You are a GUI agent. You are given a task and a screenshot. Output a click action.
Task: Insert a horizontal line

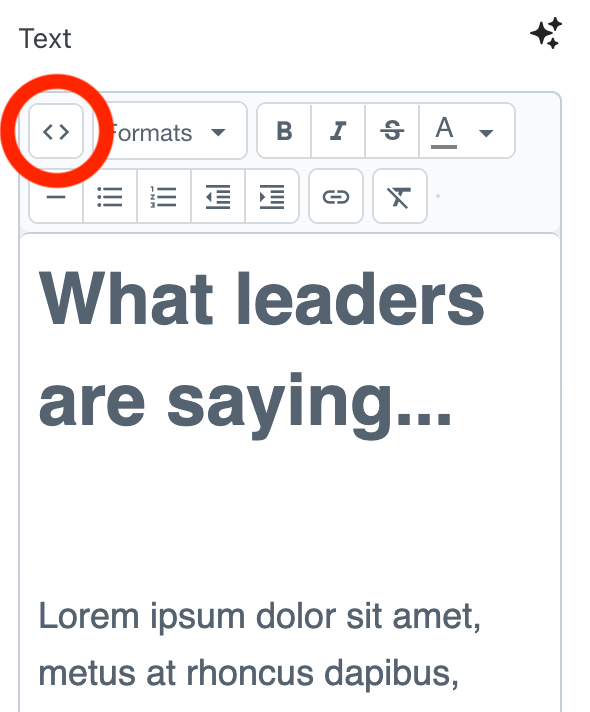(x=56, y=197)
